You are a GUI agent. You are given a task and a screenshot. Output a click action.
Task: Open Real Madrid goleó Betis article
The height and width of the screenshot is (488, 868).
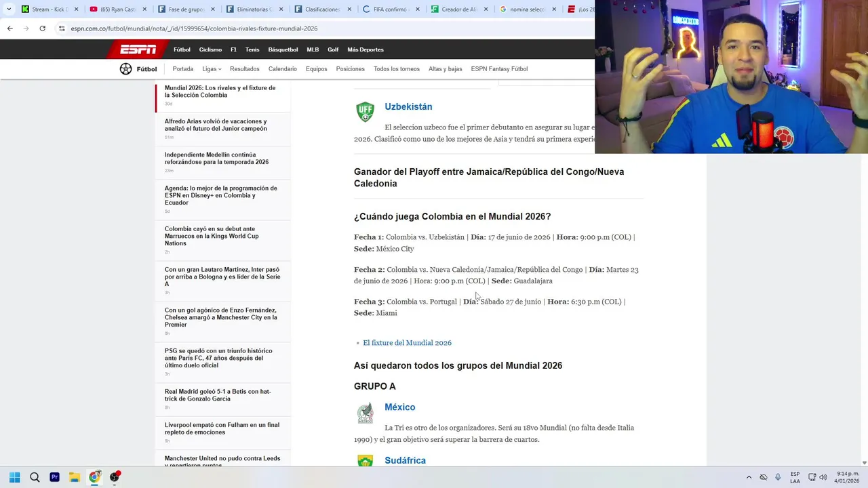point(218,395)
